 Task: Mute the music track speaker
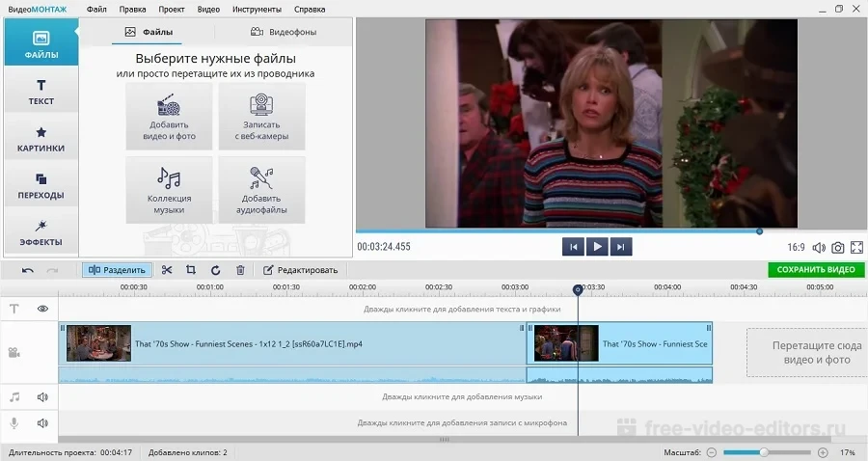(x=42, y=396)
